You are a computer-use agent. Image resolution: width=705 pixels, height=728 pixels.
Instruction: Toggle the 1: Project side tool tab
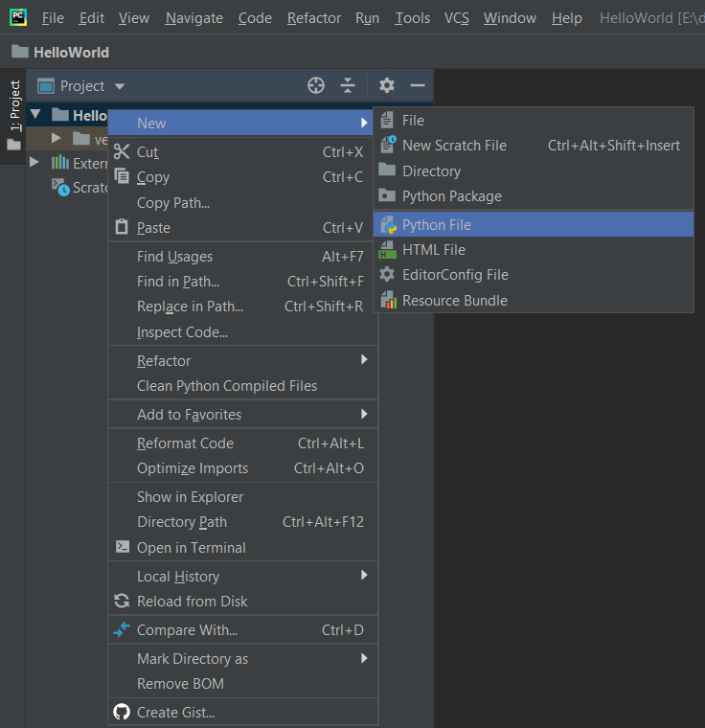(x=14, y=115)
